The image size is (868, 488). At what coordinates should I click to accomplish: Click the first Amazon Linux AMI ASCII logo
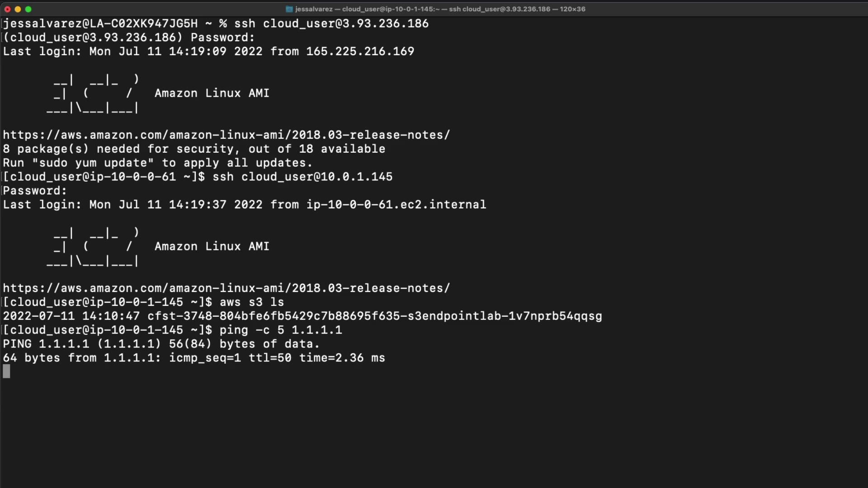(x=93, y=94)
